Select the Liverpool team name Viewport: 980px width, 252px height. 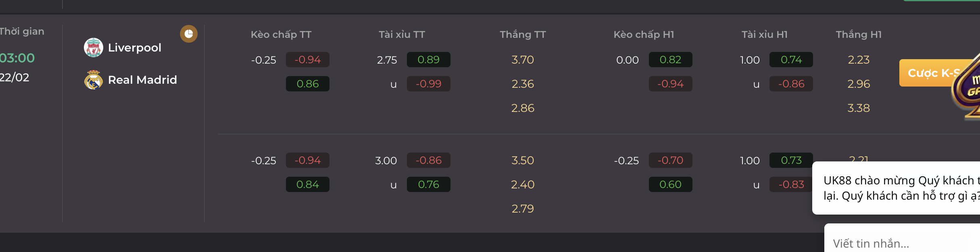(135, 48)
